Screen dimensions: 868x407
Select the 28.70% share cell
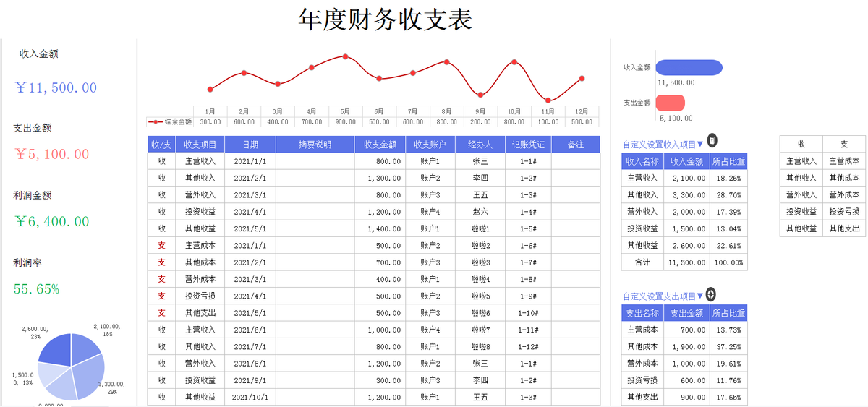(x=728, y=195)
